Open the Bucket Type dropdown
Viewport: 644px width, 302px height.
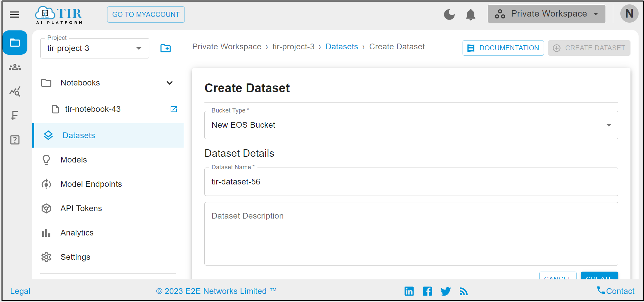coord(411,125)
